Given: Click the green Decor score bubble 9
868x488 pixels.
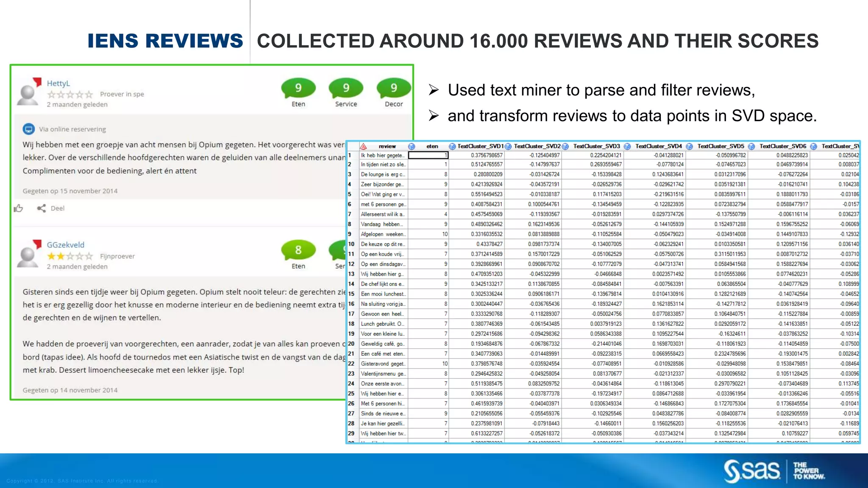Looking at the screenshot, I should tap(394, 88).
